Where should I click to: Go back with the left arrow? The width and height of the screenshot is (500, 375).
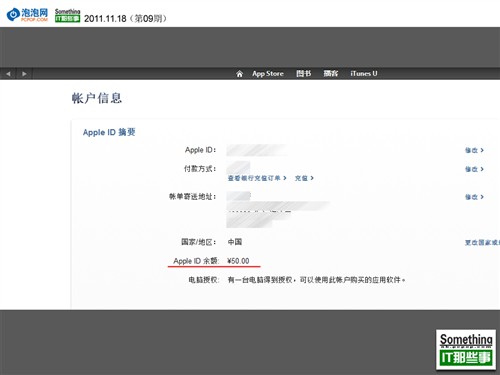tap(8, 74)
